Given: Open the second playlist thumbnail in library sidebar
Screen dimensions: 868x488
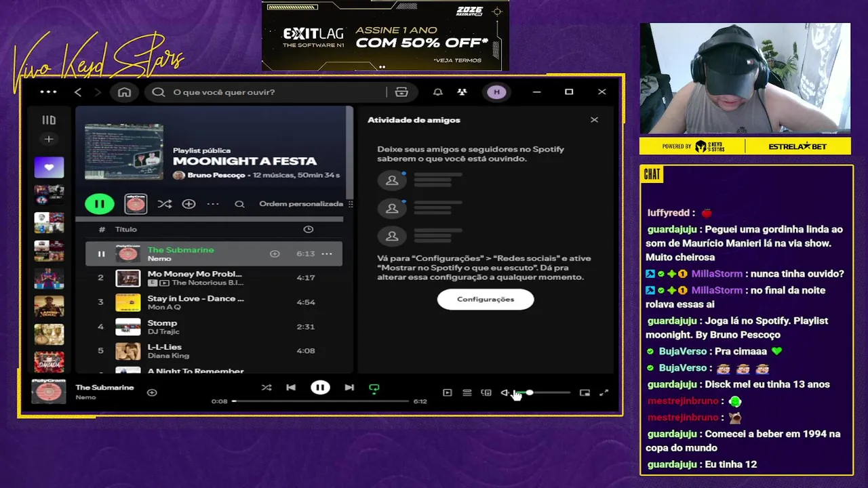Looking at the screenshot, I should pyautogui.click(x=49, y=195).
